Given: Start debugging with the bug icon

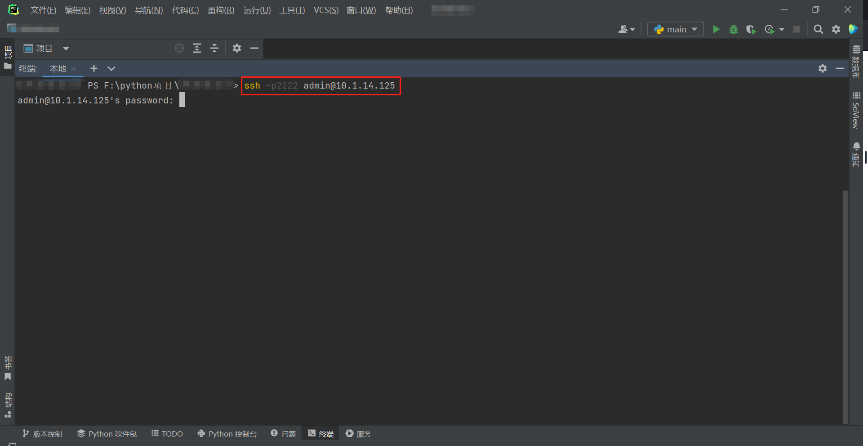Looking at the screenshot, I should (x=734, y=29).
